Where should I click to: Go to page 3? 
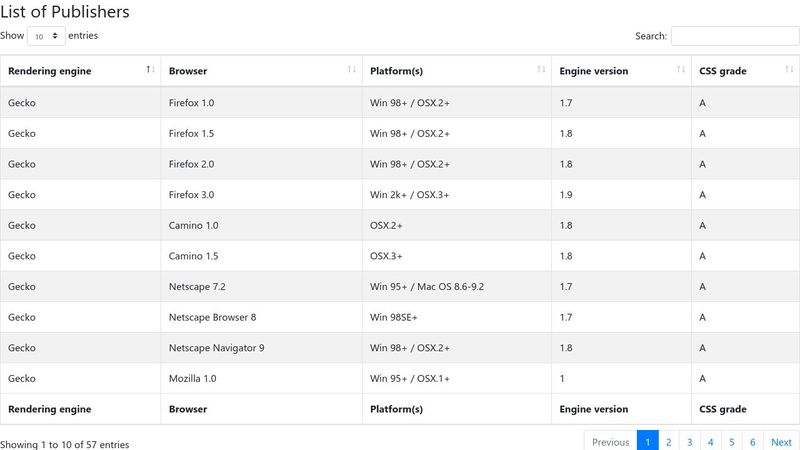pos(689,442)
